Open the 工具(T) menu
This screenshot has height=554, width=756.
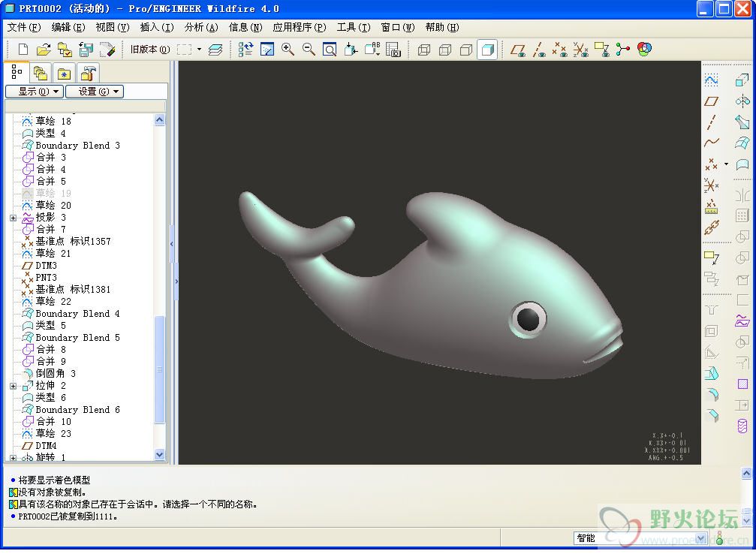(354, 28)
